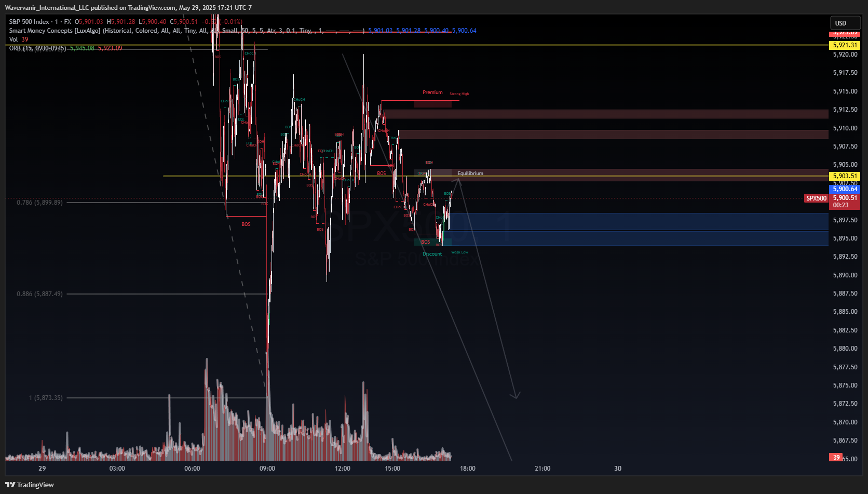
Task: Click the 5,870.00 price axis tick
Action: point(845,422)
